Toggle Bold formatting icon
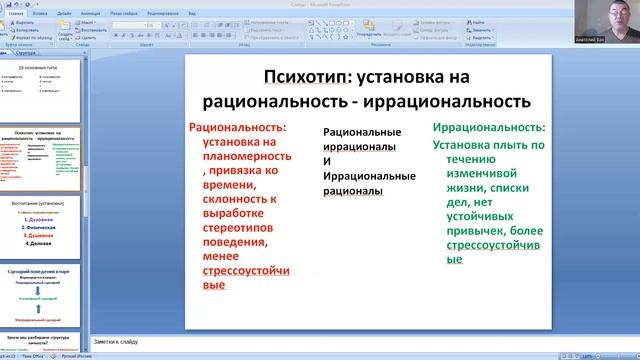This screenshot has height=360, width=640. tap(116, 36)
